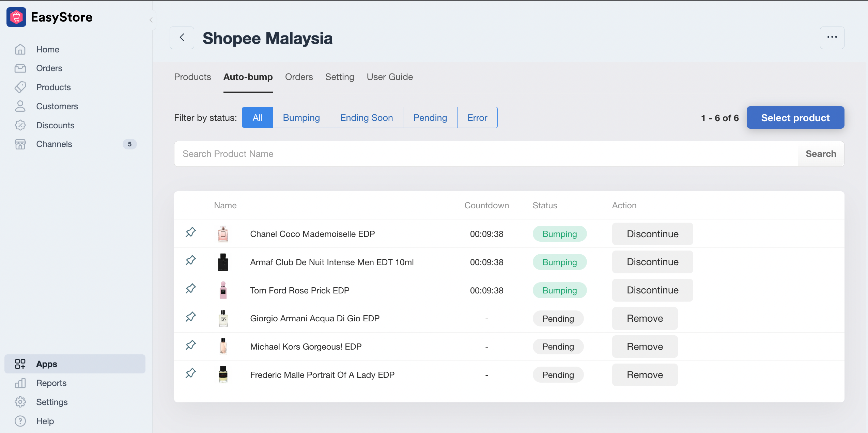
Task: Open the three-dots more options menu
Action: (832, 37)
